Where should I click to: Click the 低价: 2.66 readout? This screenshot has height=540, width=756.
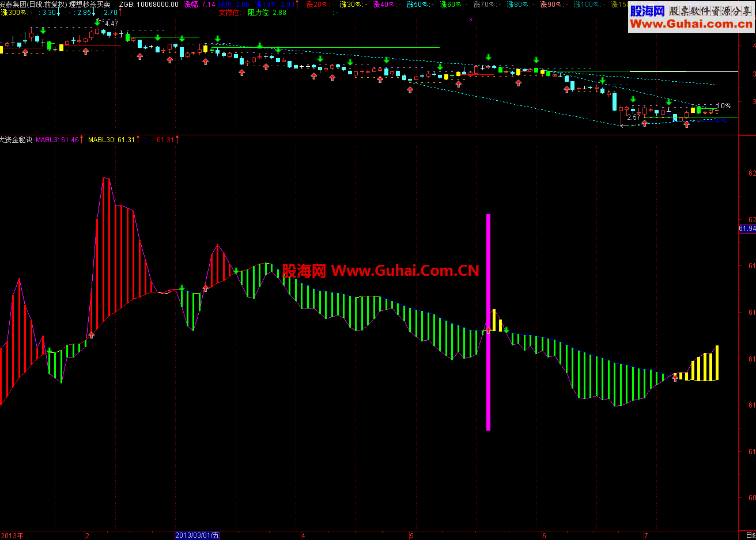click(233, 4)
